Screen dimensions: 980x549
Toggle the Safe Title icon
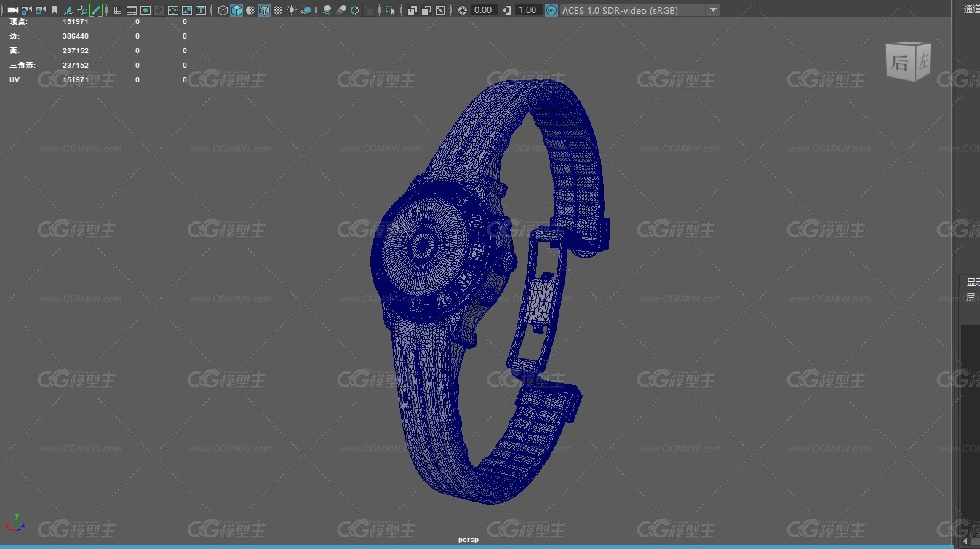[x=201, y=10]
